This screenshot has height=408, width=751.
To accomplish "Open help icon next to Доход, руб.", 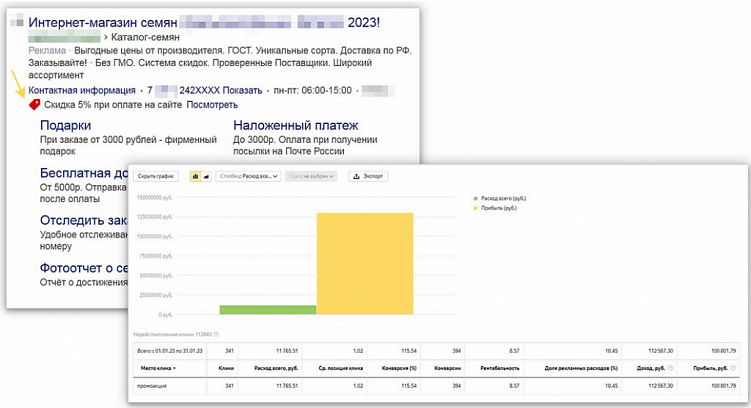I will [671, 368].
